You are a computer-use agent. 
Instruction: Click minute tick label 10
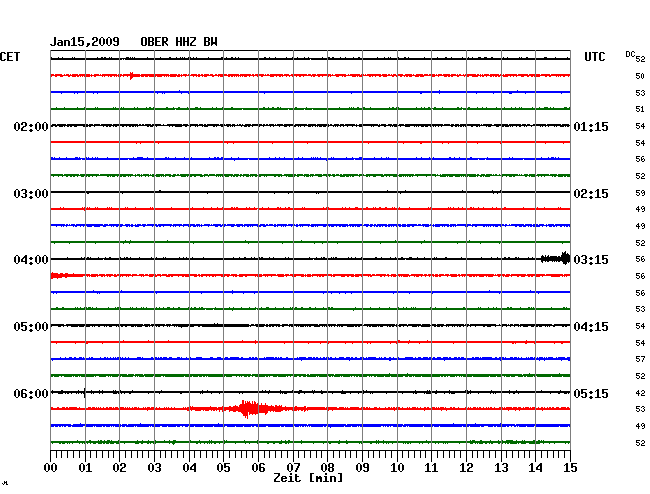pyautogui.click(x=397, y=468)
